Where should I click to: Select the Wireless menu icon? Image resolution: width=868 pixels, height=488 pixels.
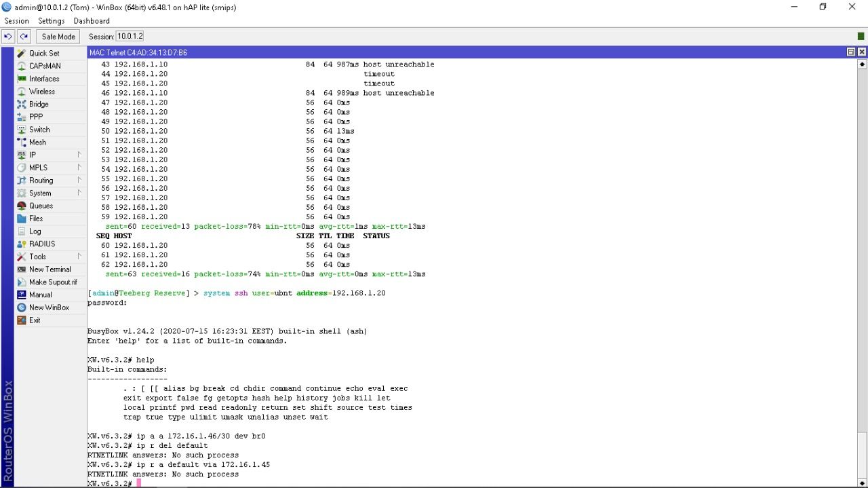[22, 92]
